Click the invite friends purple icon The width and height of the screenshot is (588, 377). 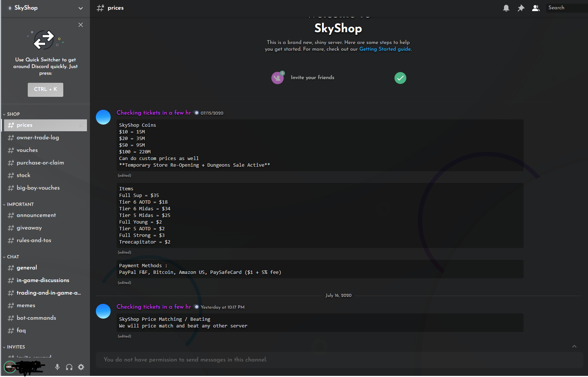(278, 78)
